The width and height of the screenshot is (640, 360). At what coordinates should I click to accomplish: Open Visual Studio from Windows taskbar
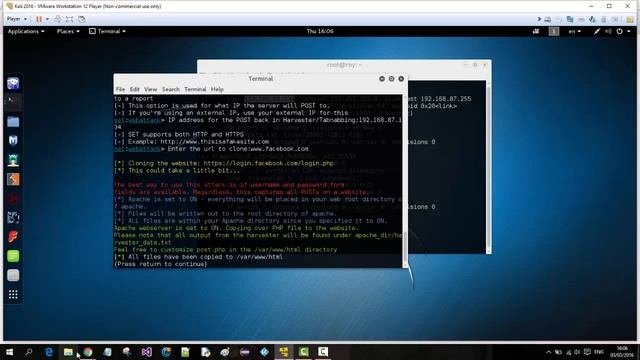click(x=147, y=352)
